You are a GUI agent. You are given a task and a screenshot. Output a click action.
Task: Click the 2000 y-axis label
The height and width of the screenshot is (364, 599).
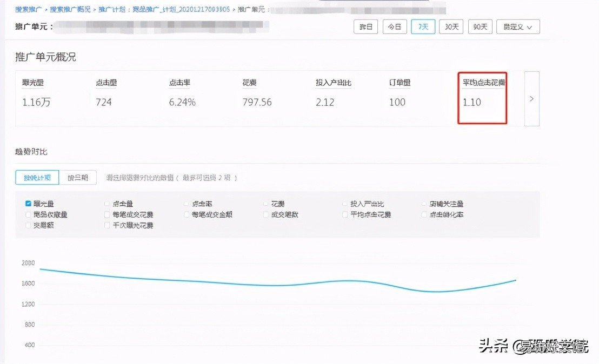[28, 263]
